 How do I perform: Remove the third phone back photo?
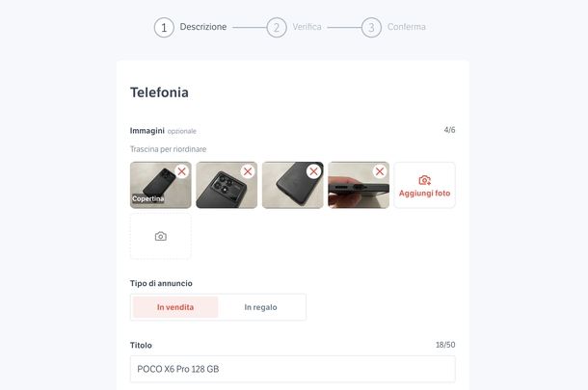[313, 171]
